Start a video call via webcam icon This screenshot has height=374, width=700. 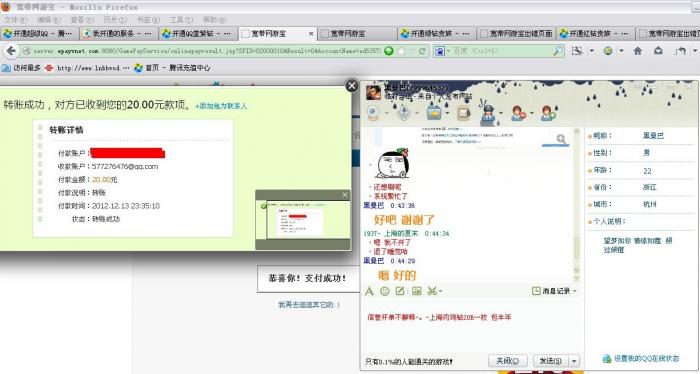(374, 112)
